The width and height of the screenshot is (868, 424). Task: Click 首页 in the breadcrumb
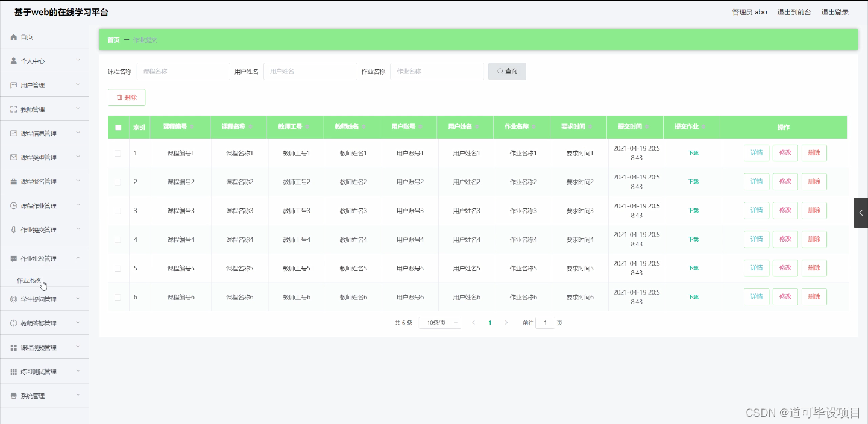pyautogui.click(x=113, y=39)
